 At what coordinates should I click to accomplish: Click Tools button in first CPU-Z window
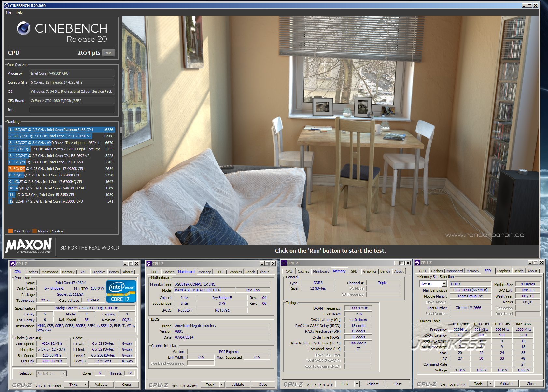[74, 385]
